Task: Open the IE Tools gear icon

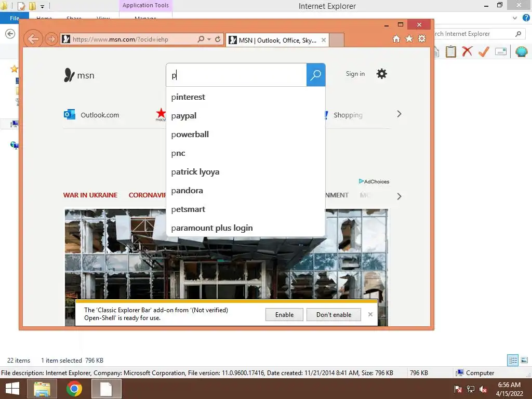Action: coord(422,38)
